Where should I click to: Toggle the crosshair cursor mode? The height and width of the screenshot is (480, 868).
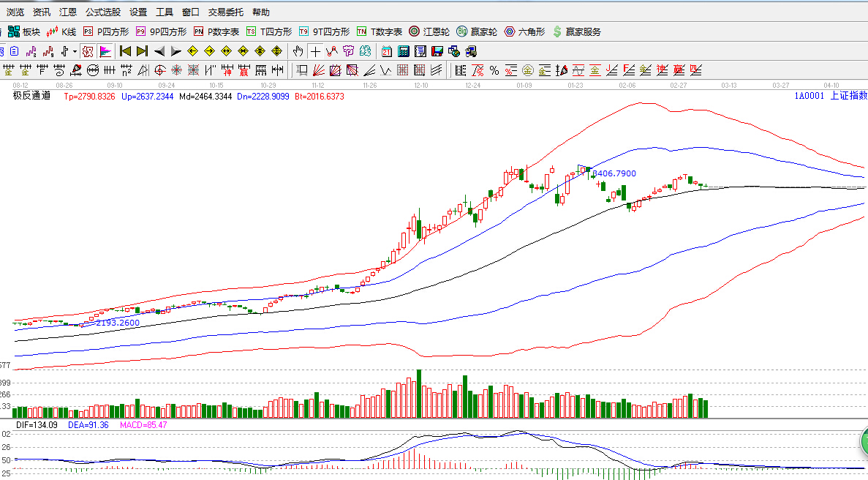point(314,51)
